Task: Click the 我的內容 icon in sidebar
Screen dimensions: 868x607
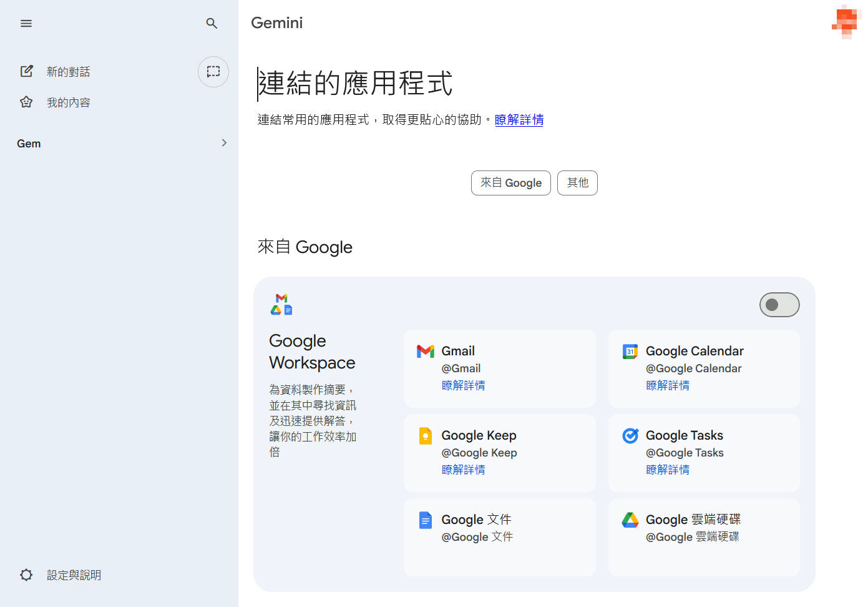Action: point(26,102)
